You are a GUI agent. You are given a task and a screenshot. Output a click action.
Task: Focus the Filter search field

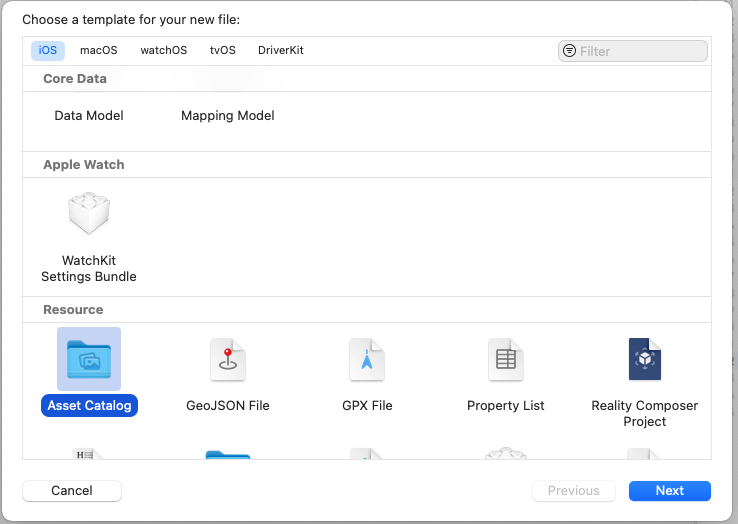(x=633, y=51)
